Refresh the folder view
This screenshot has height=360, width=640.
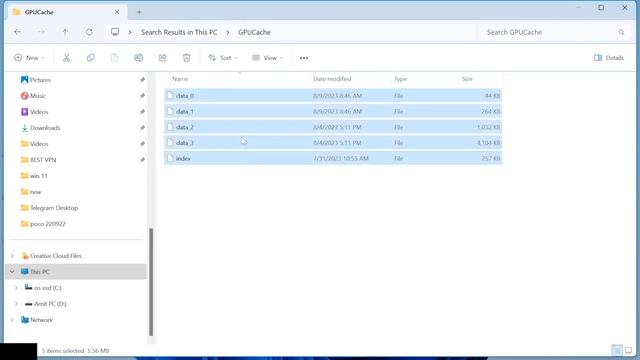pyautogui.click(x=89, y=32)
